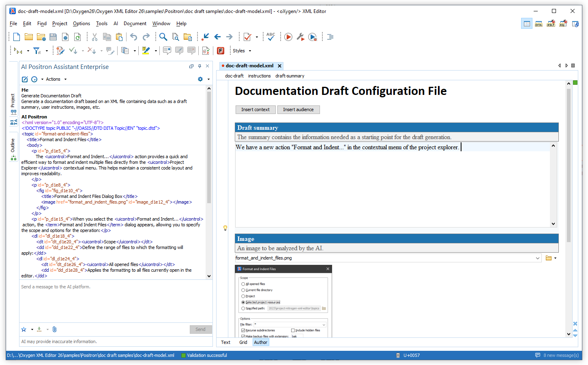Open the validate icon dropdown arrow
This screenshot has height=365, width=588.
257,37
